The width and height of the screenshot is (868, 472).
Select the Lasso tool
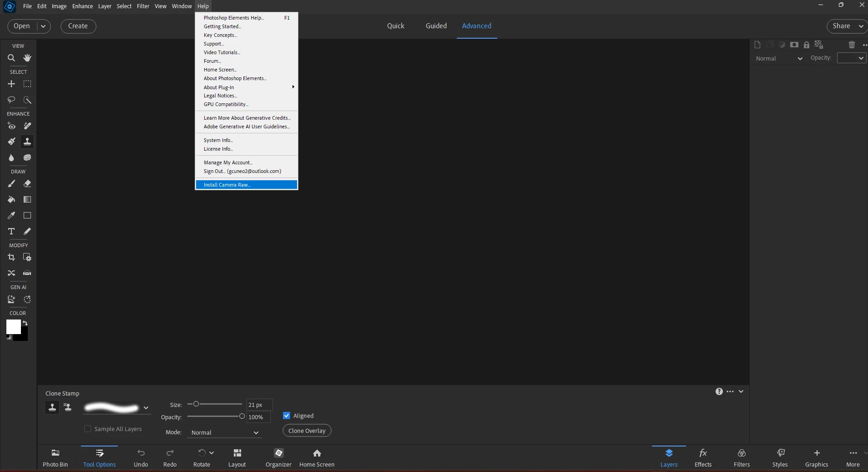[x=11, y=100]
